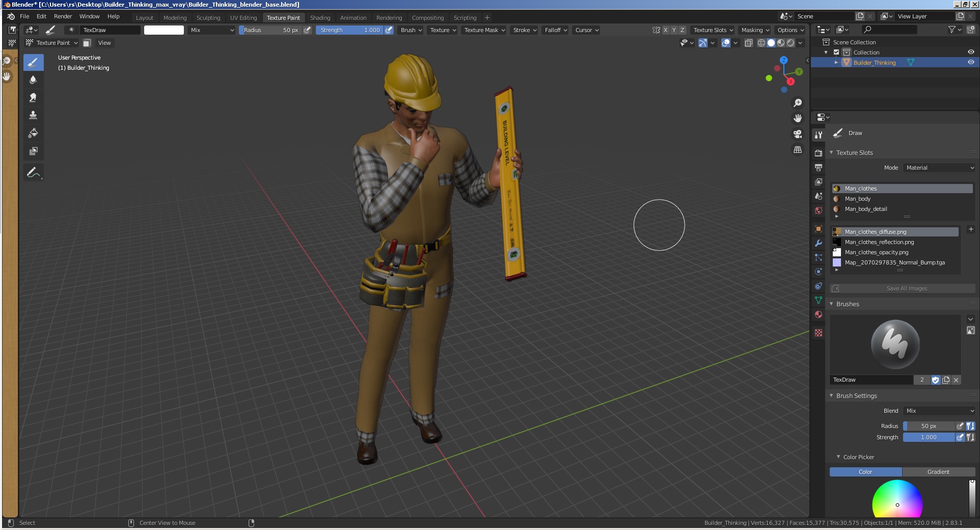Click the viewport Pan hand icon

(798, 118)
